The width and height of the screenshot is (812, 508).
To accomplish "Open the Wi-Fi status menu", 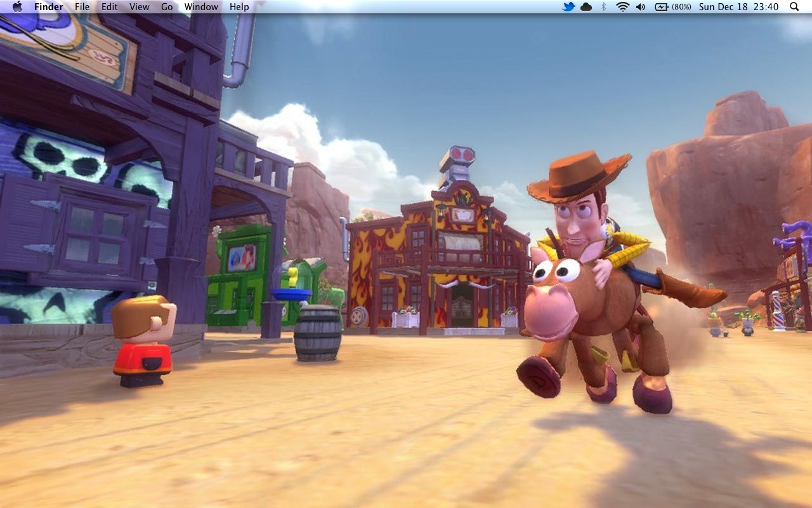I will pos(623,7).
